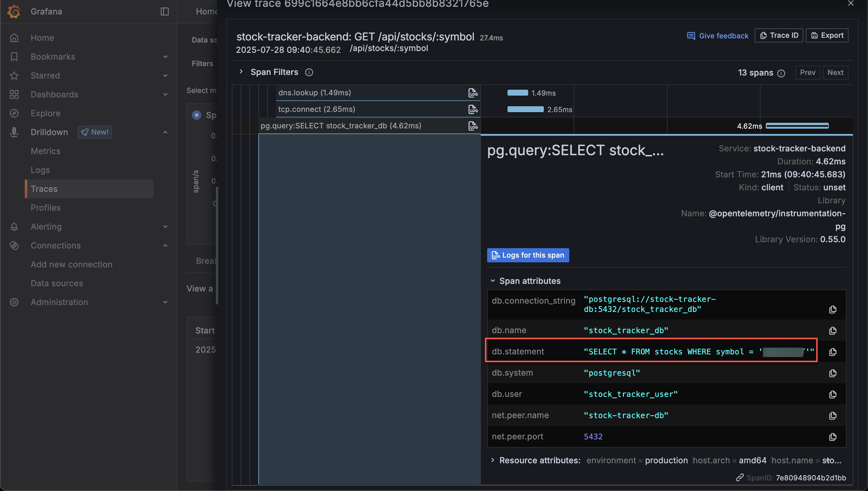Copy the net.peer.name value

(x=833, y=415)
